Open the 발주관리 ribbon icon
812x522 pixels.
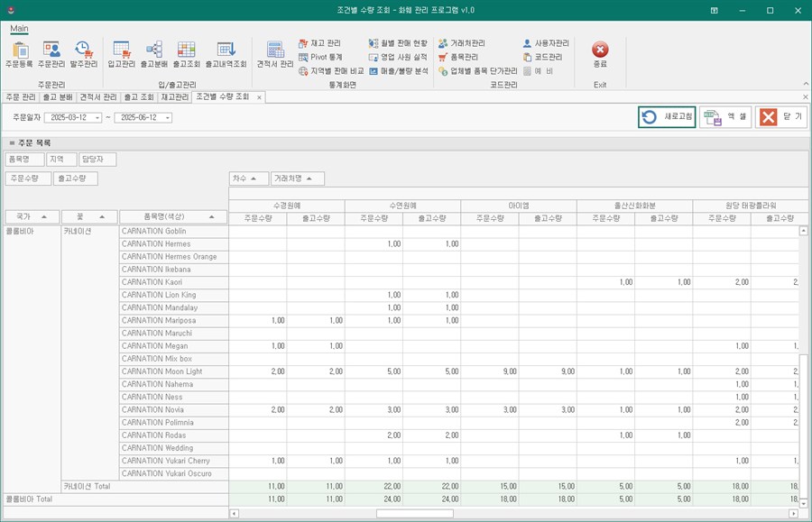(83, 54)
